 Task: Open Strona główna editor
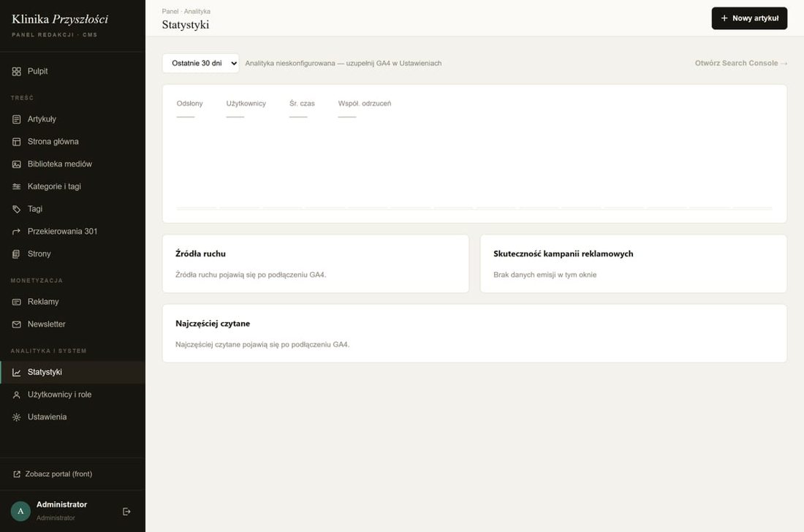[x=72, y=142]
